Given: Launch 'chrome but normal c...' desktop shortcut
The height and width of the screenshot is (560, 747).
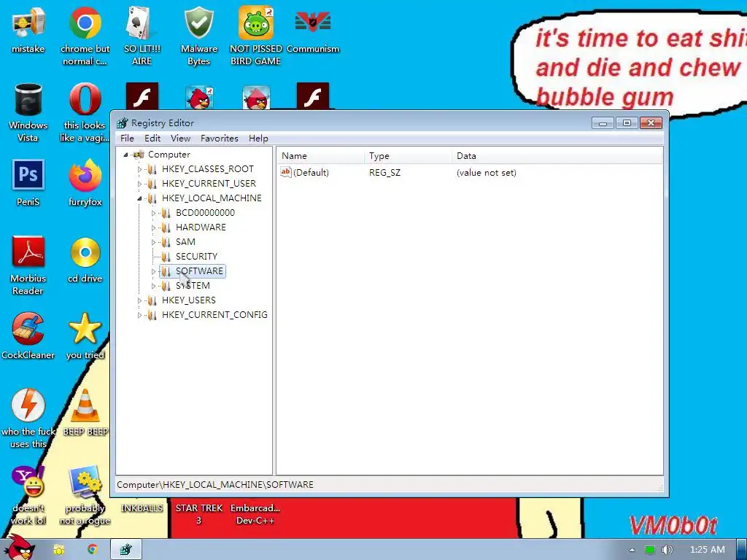Looking at the screenshot, I should tap(85, 36).
